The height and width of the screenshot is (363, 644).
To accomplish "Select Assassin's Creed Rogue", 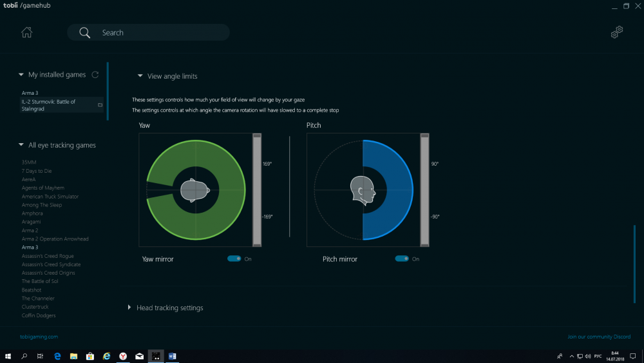I will point(48,256).
